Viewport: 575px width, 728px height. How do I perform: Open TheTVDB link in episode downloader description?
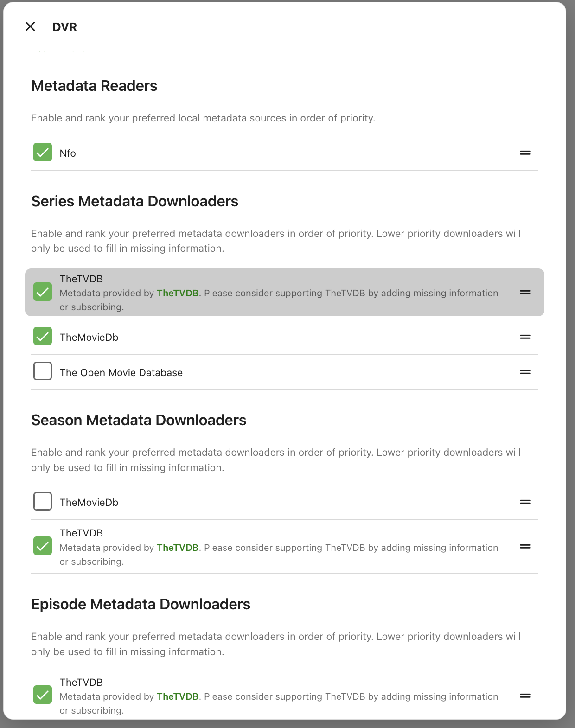tap(178, 696)
